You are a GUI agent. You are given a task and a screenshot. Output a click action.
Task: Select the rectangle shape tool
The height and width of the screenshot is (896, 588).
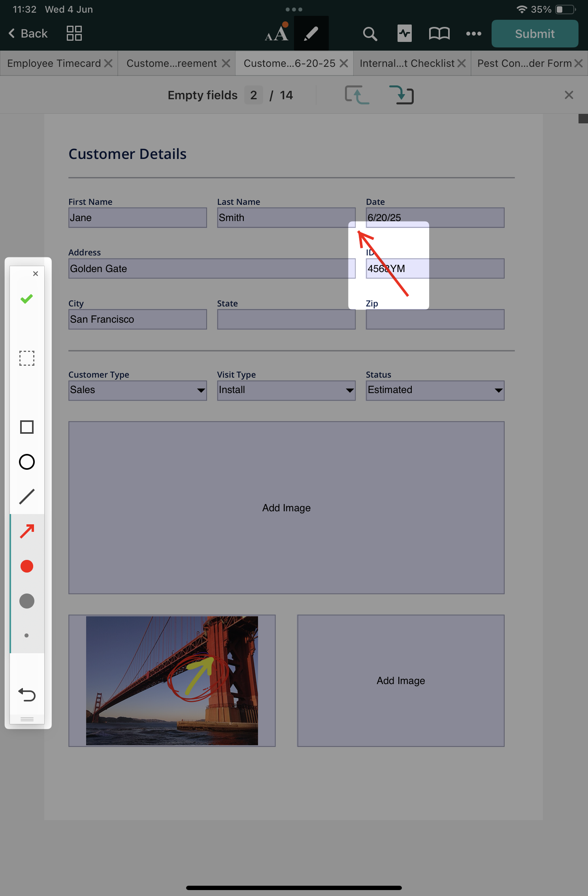(x=27, y=427)
